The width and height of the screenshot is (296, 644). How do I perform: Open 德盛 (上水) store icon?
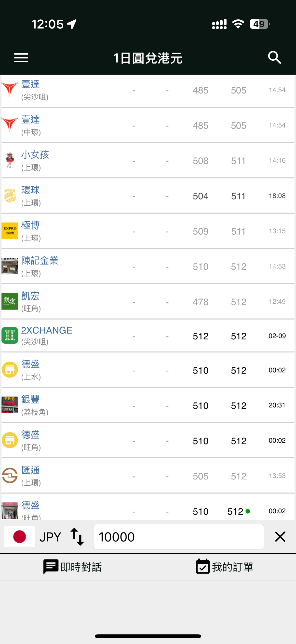[x=10, y=369]
